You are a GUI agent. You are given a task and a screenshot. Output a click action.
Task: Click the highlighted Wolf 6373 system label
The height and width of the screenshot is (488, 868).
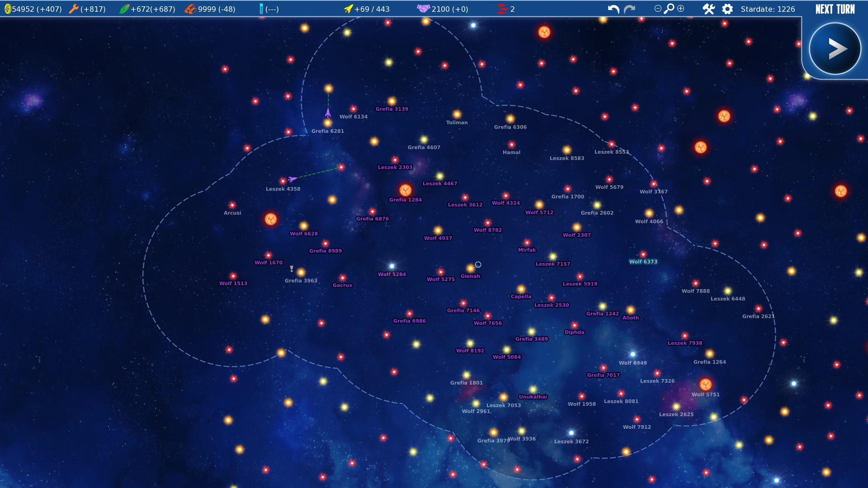coord(643,262)
